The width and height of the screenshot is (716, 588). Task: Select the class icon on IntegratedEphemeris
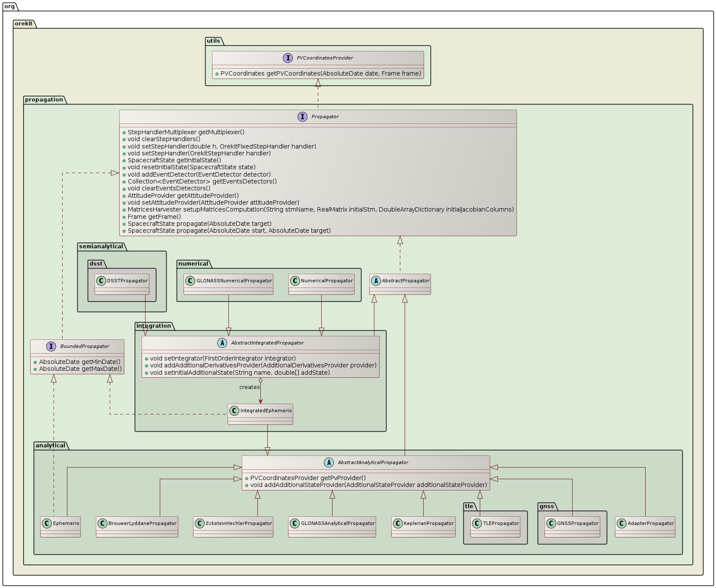[x=234, y=411]
